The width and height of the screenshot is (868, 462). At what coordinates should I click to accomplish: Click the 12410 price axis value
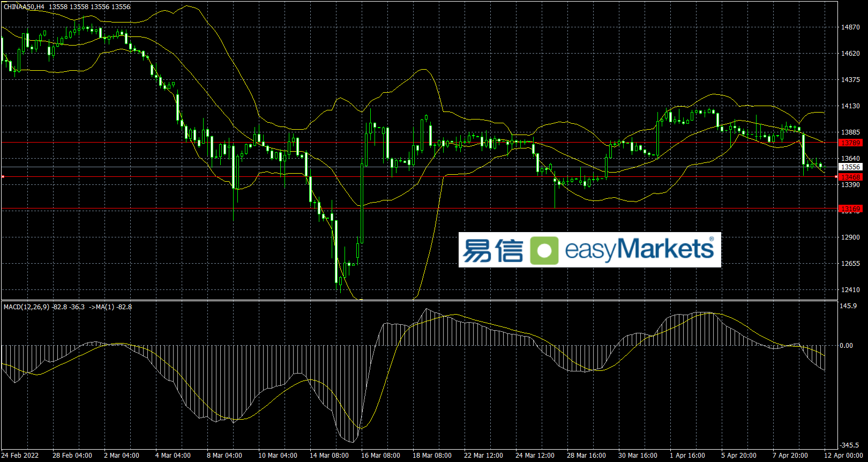[850, 290]
